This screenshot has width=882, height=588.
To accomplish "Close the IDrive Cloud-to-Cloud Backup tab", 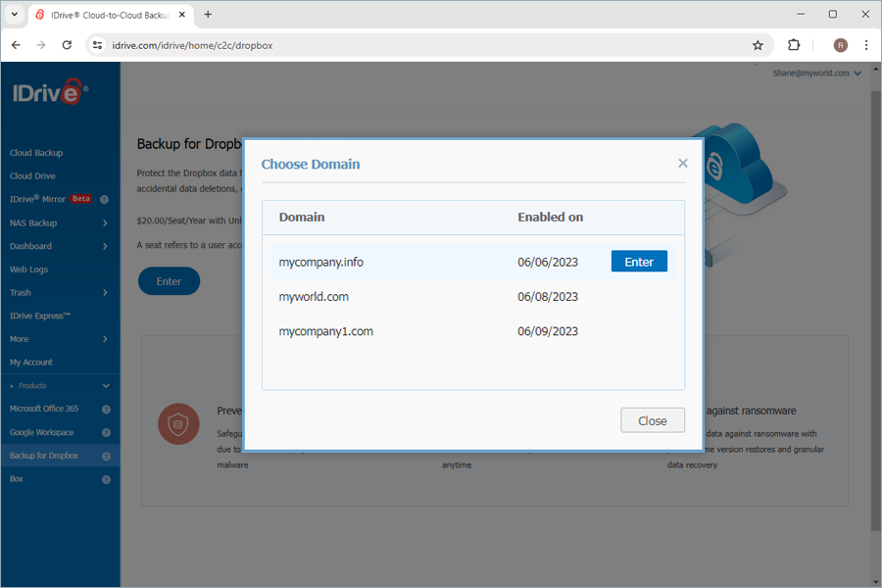I will click(x=181, y=15).
